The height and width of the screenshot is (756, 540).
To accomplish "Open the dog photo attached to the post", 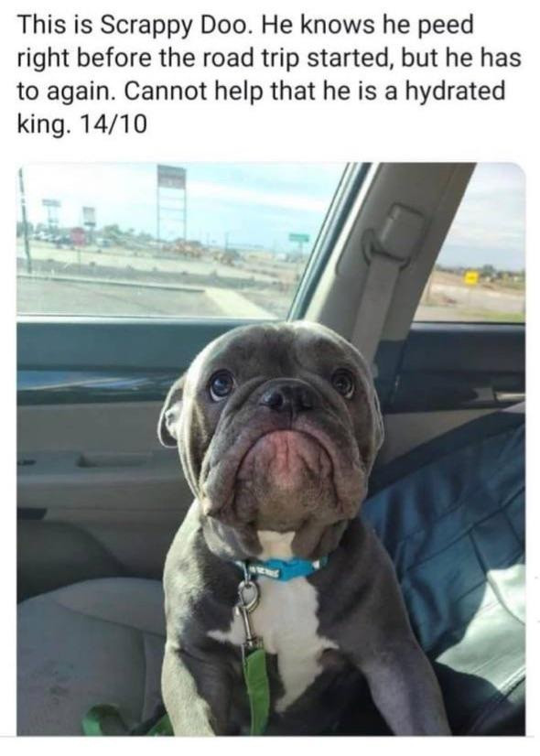I will [x=271, y=449].
